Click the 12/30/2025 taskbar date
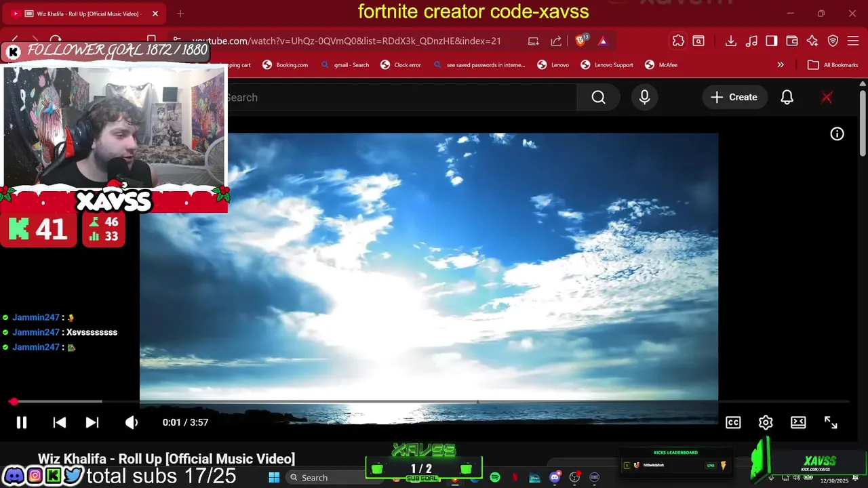The height and width of the screenshot is (488, 868). click(834, 481)
